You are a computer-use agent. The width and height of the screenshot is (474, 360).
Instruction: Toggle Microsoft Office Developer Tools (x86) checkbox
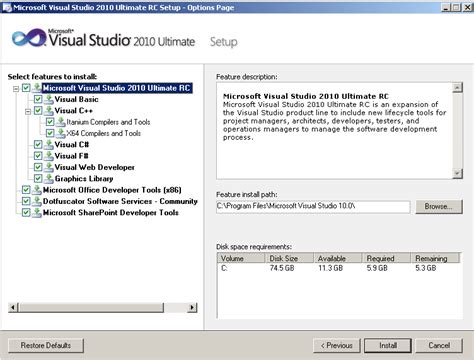26,190
